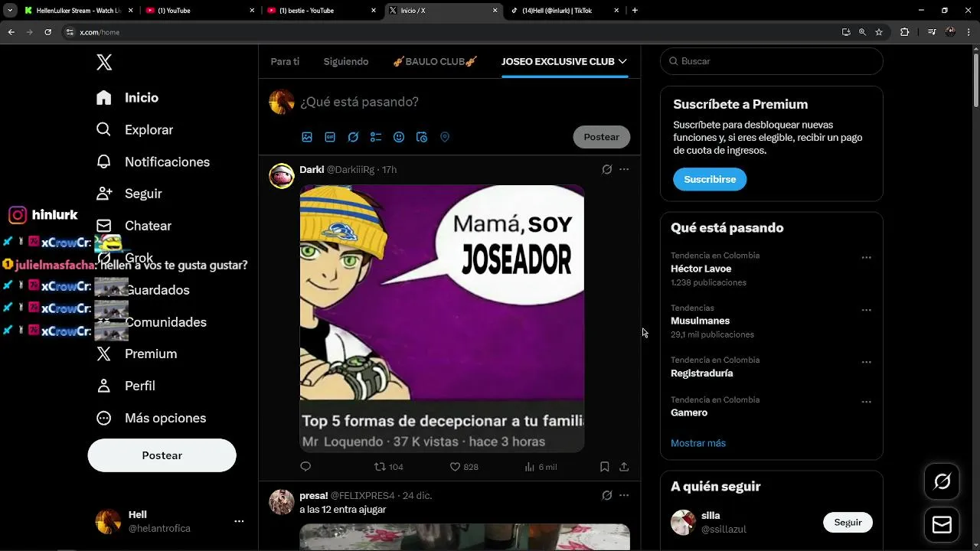Image resolution: width=980 pixels, height=551 pixels.
Task: Add image media to the post
Action: pyautogui.click(x=307, y=137)
